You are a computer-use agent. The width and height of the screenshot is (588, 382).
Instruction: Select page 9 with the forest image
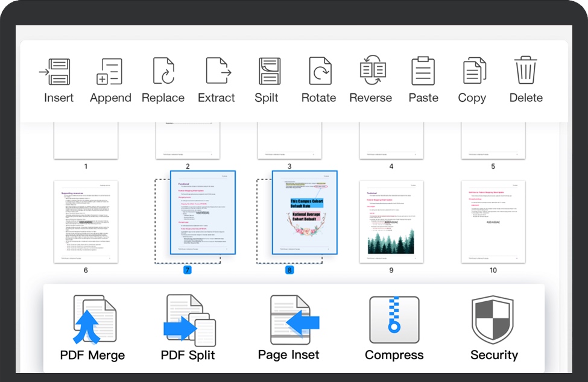click(390, 220)
